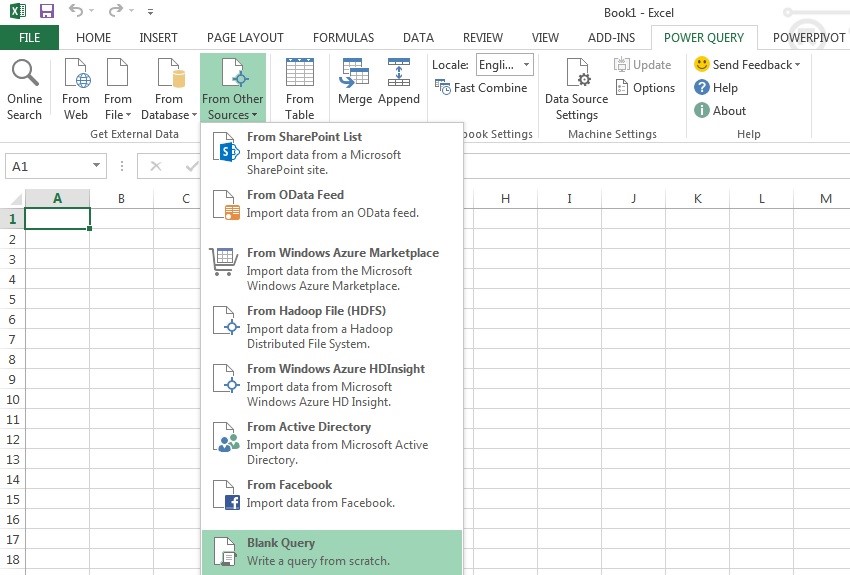
Task: Select column H header
Action: (x=505, y=198)
